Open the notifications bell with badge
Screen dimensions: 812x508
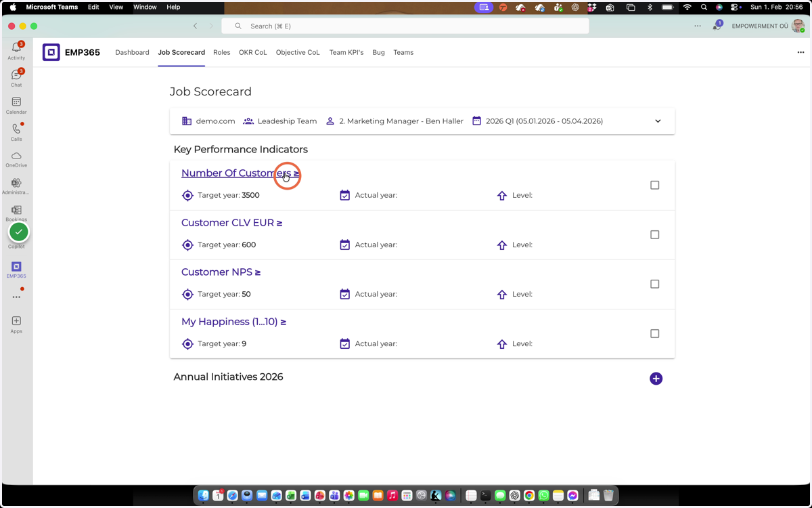(717, 26)
